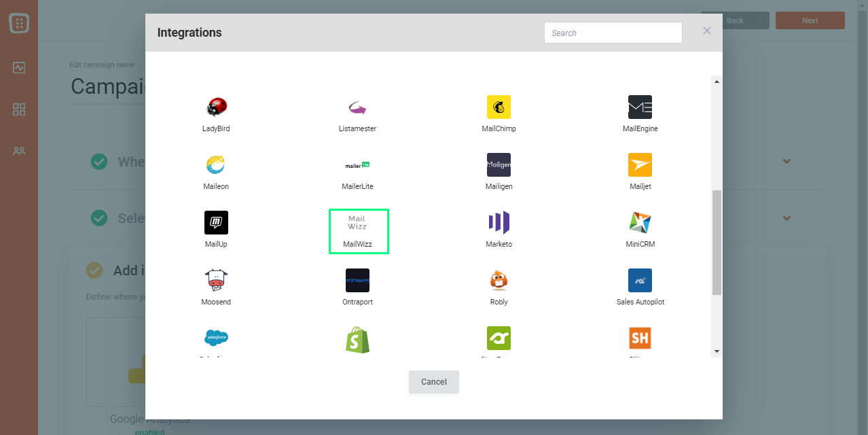
Task: Focus the integrations Search field
Action: pos(613,33)
